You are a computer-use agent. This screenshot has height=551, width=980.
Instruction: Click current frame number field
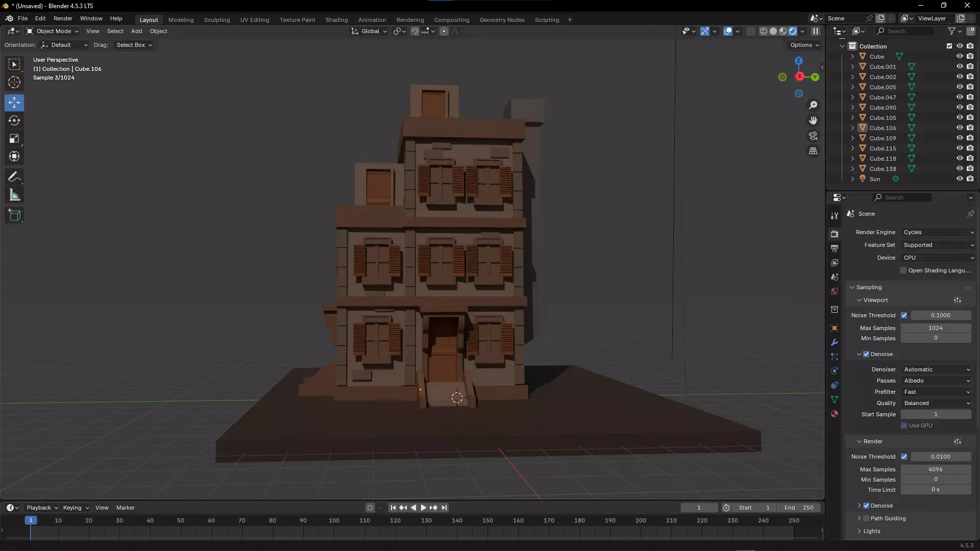point(699,508)
